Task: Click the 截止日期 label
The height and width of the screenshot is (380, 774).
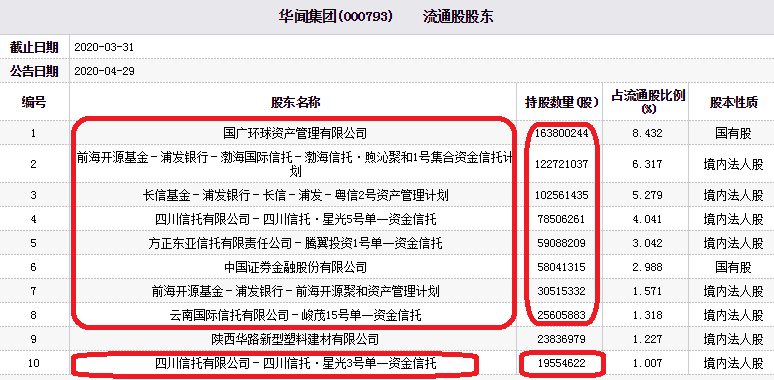Action: 34,48
